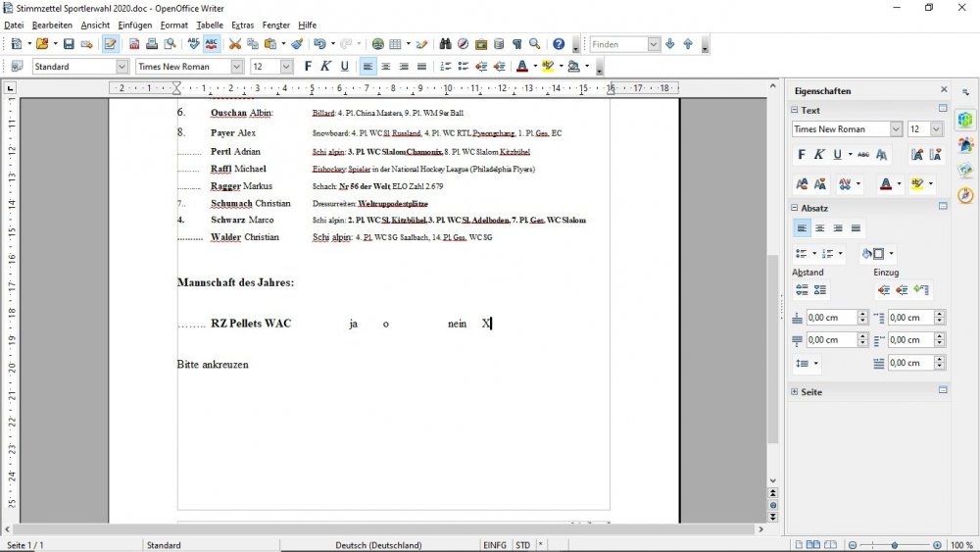Click STD selection mode in status bar
Viewport: 980px width, 552px height.
[522, 545]
